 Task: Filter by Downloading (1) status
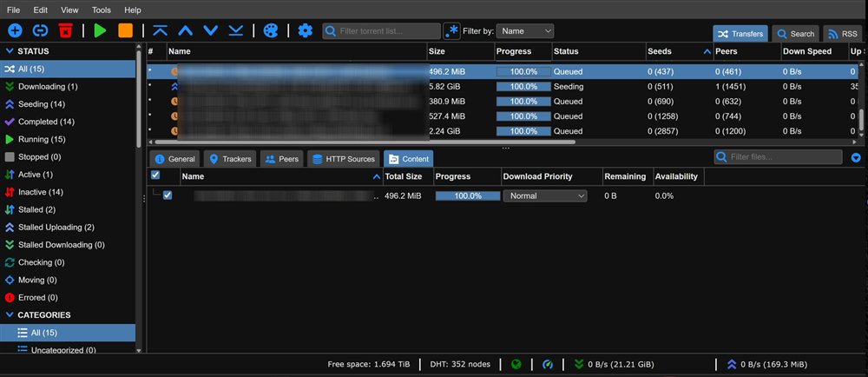coord(48,86)
